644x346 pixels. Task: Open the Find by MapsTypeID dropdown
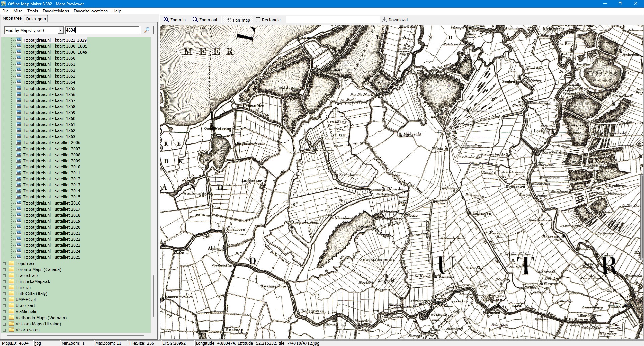pos(61,30)
